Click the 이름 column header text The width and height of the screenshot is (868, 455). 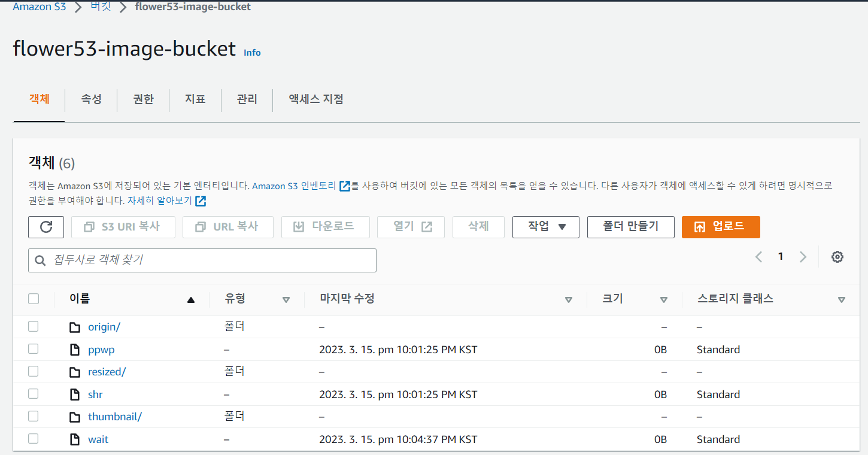point(80,299)
